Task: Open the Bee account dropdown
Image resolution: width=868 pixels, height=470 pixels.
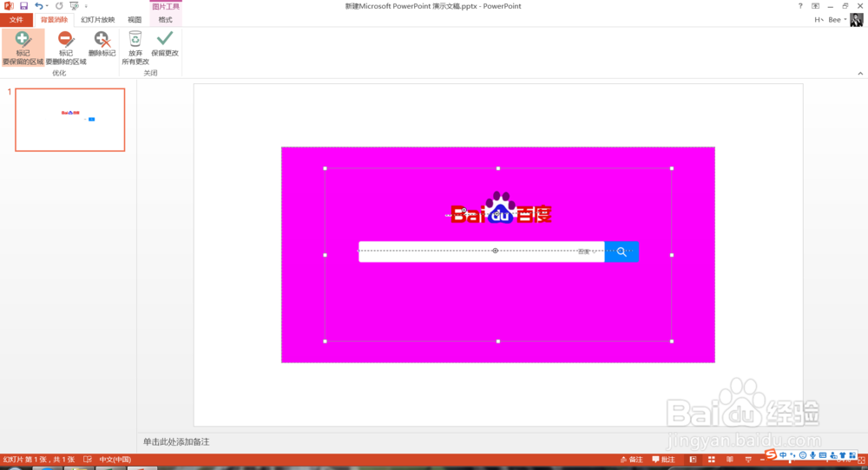Action: click(x=837, y=20)
